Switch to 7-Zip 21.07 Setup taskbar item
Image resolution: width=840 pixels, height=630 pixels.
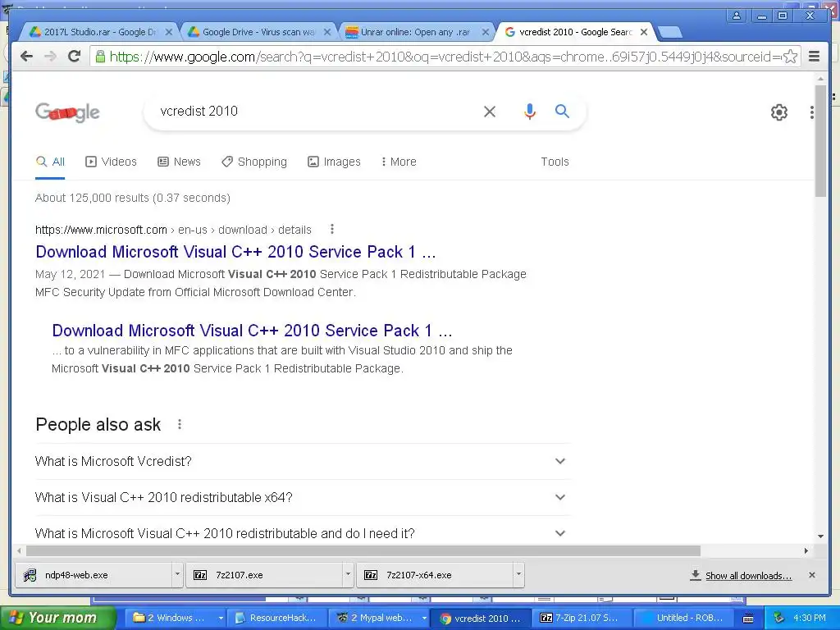582,618
